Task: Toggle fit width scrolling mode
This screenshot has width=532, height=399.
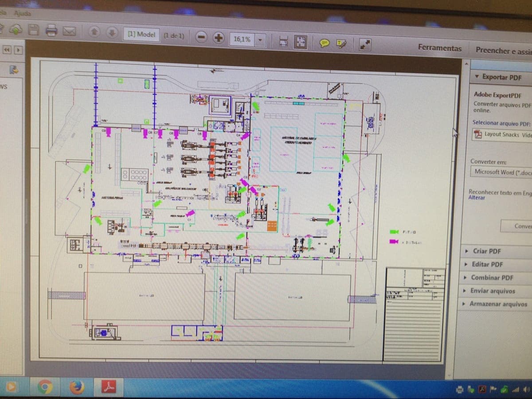Action: point(284,41)
